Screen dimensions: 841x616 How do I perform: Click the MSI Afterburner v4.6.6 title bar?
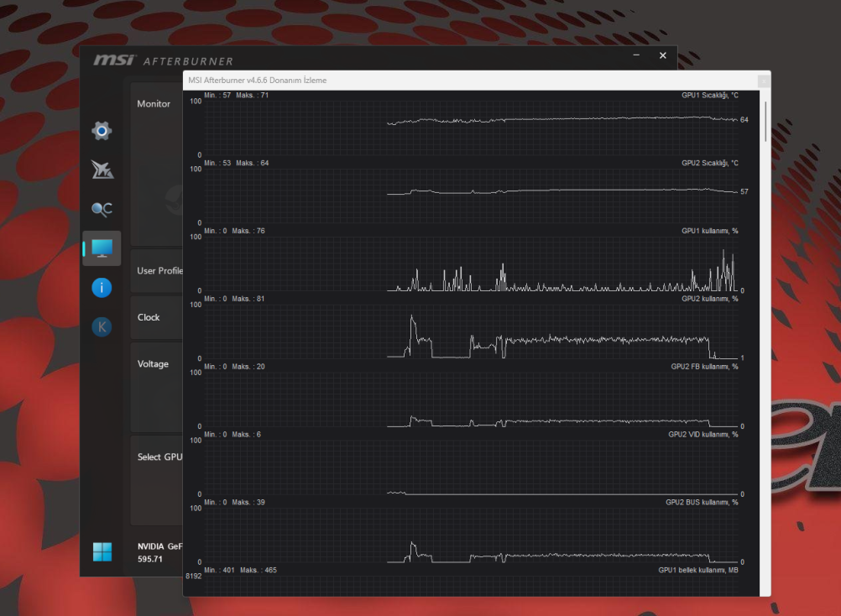[471, 81]
